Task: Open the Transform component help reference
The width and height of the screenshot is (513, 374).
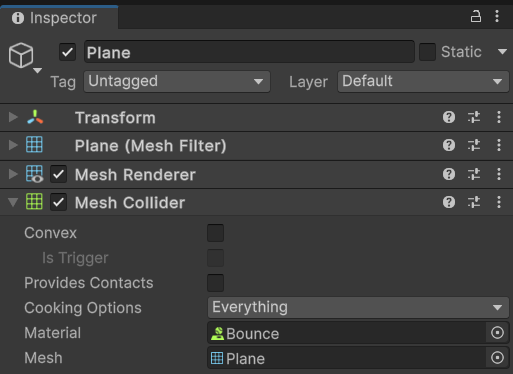Action: (449, 117)
